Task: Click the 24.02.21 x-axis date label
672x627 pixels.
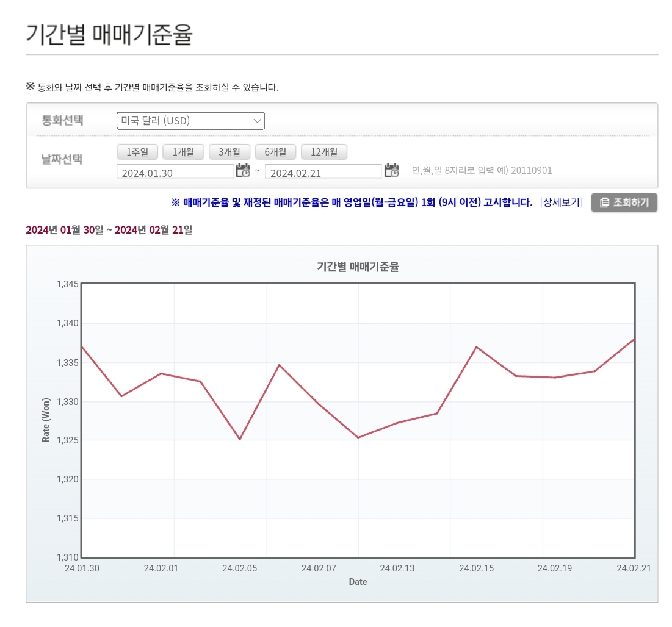Action: coord(634,568)
